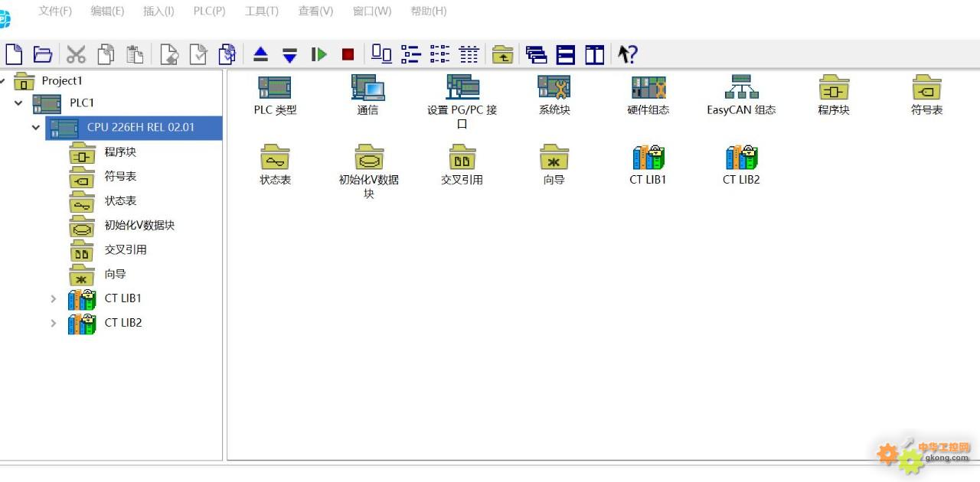Select CPU 226EH REL 02.01 tree row
Screen dimensions: 980x482
135,127
